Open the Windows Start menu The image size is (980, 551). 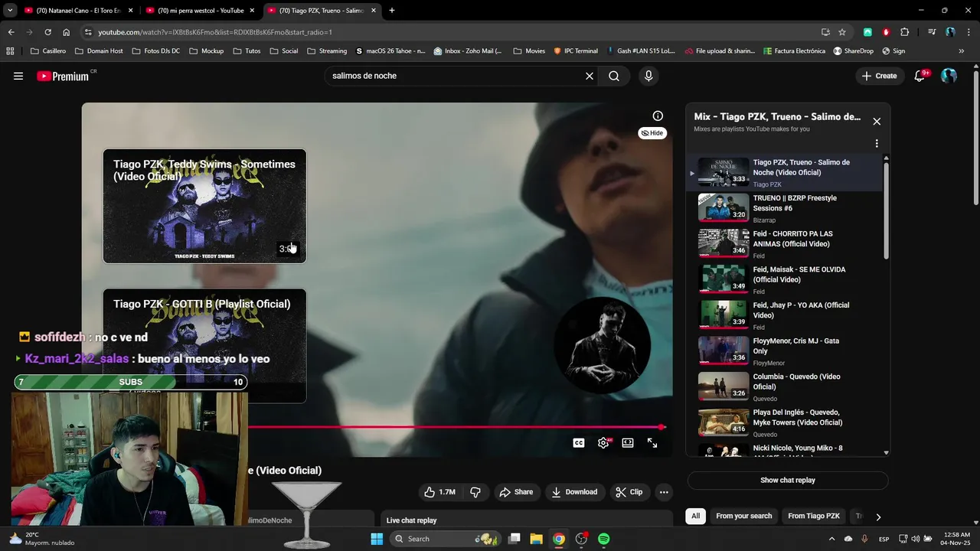[x=377, y=539]
